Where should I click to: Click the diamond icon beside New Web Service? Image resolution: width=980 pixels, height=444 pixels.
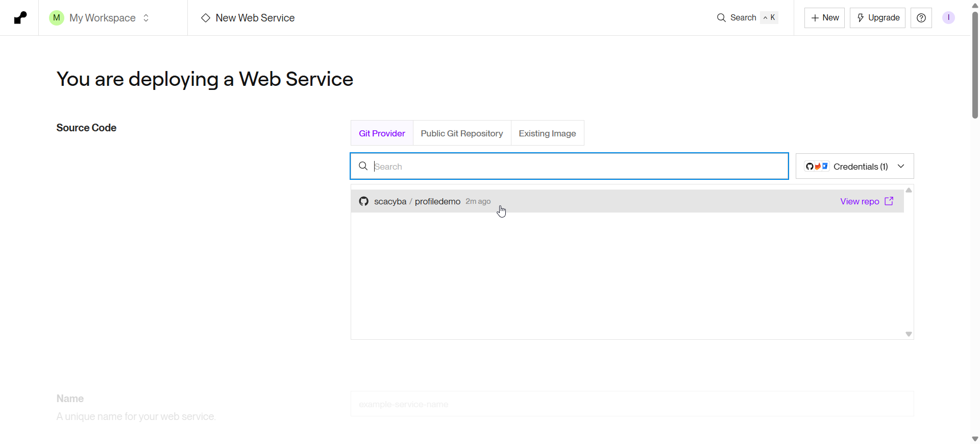pyautogui.click(x=206, y=18)
